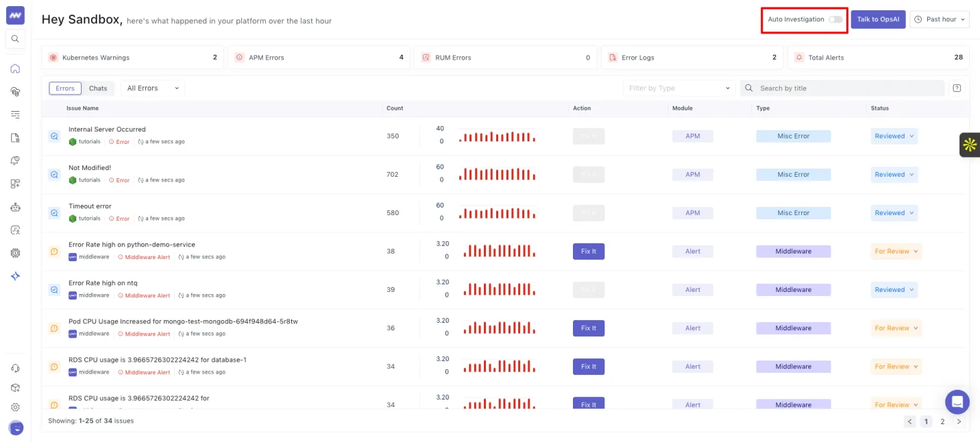Image resolution: width=980 pixels, height=442 pixels.
Task: Select the Errors tab
Action: pos(65,88)
